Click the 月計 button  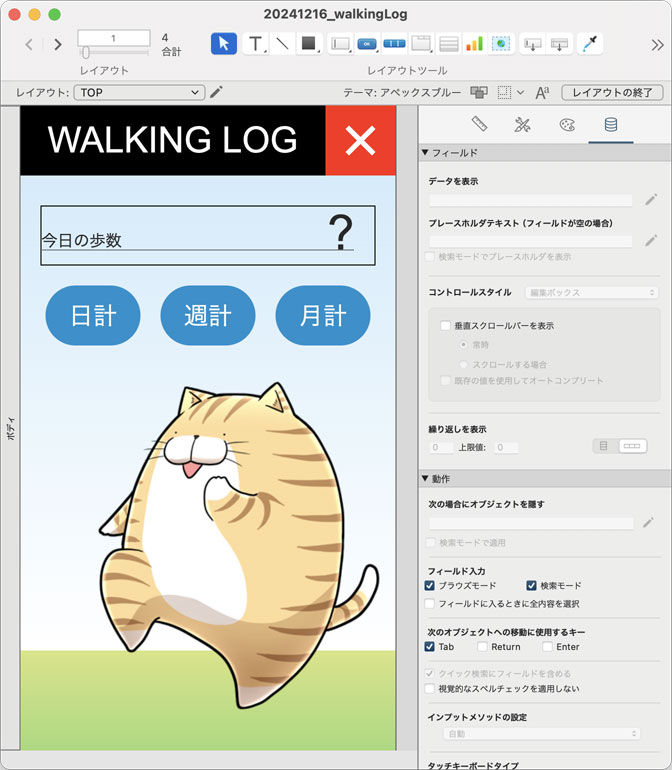(323, 315)
